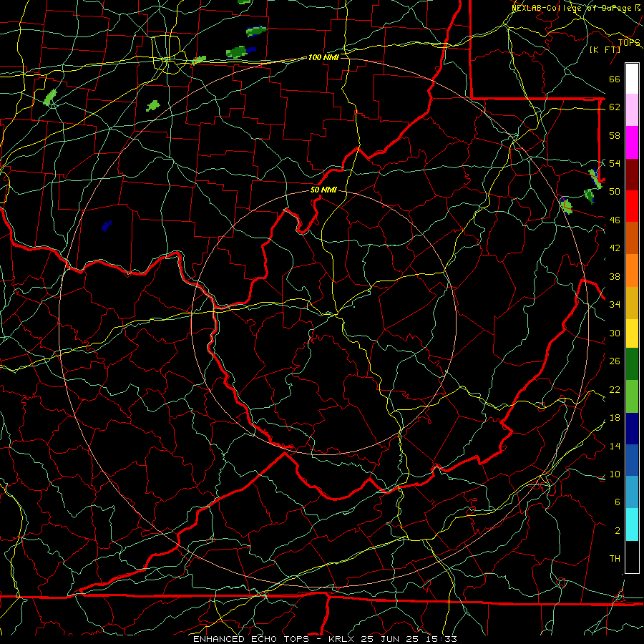Click the '100 NMI' range ring label

tap(323, 57)
